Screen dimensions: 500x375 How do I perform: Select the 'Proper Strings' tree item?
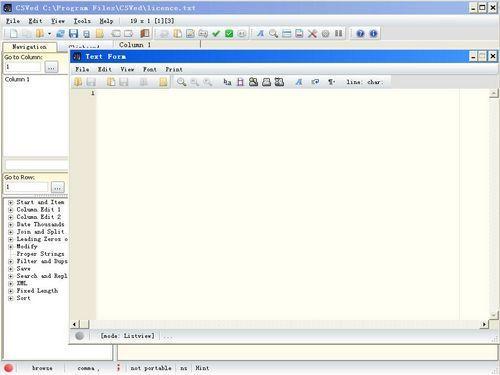(x=40, y=254)
